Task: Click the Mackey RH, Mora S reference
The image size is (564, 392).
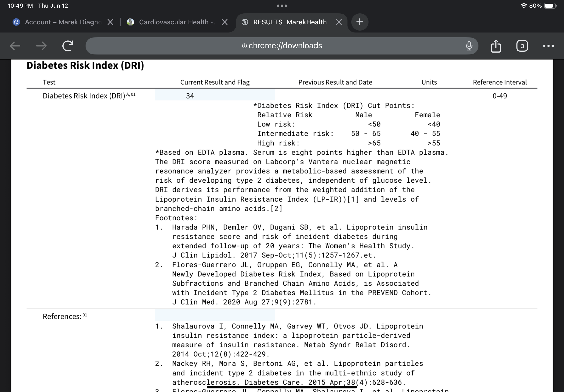Action: point(298,373)
